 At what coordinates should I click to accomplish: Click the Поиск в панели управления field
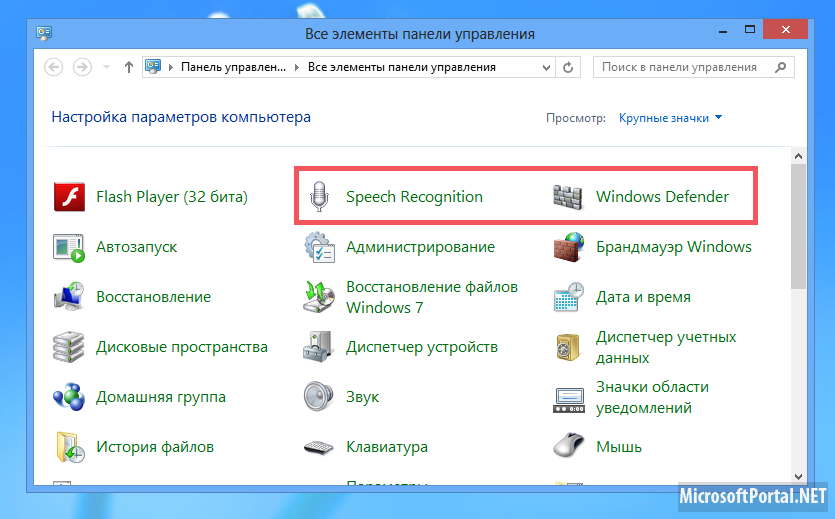[x=693, y=67]
